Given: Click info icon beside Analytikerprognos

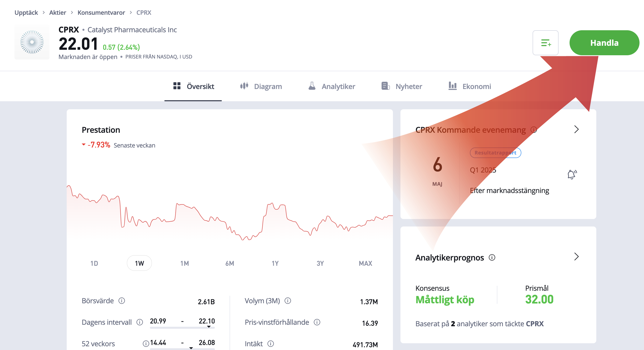Looking at the screenshot, I should pyautogui.click(x=492, y=257).
